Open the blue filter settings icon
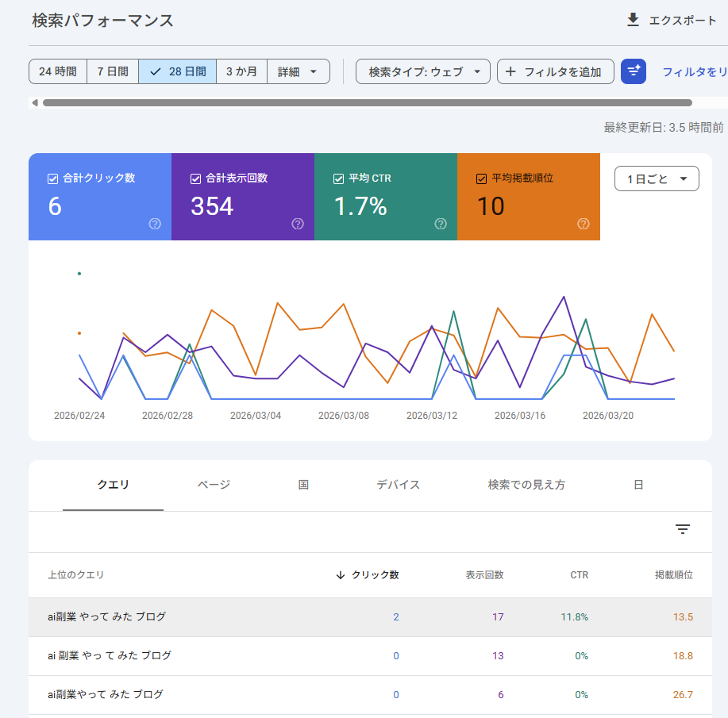 pos(633,71)
